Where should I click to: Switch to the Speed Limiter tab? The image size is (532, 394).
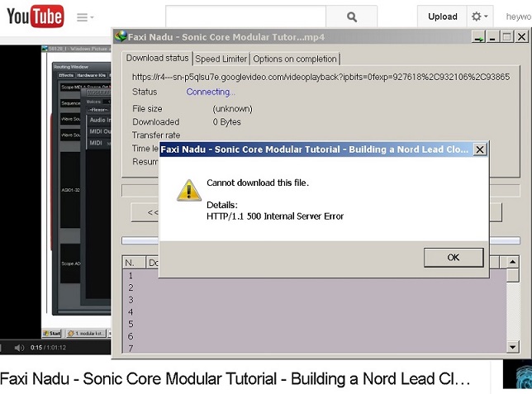pyautogui.click(x=221, y=59)
